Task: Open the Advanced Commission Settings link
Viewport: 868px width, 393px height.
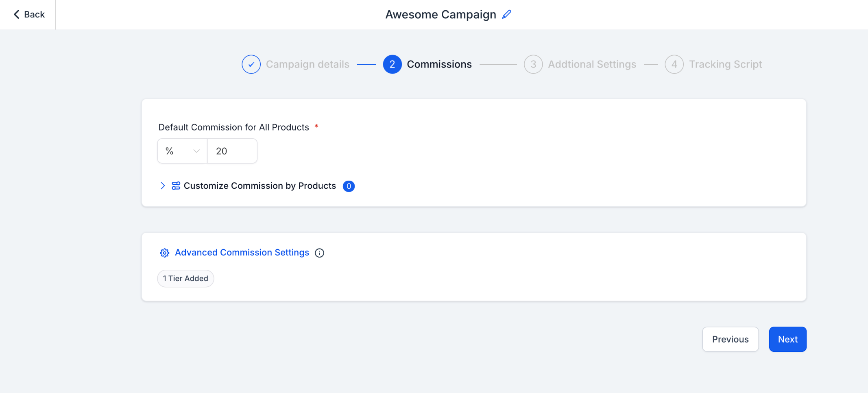Action: coord(242,253)
